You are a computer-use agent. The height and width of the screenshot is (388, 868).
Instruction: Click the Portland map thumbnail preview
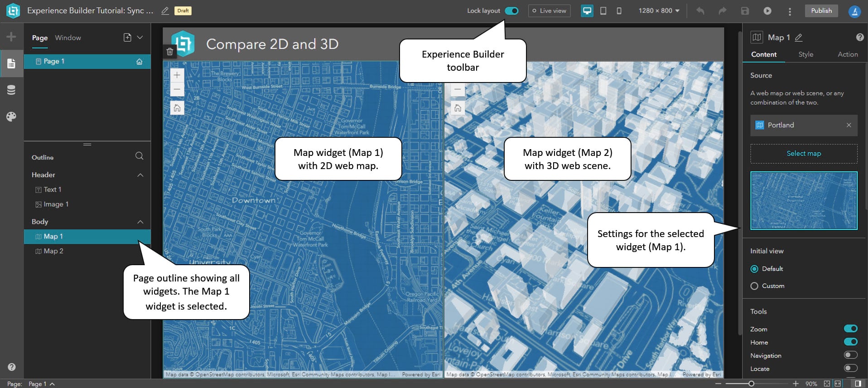coord(804,200)
